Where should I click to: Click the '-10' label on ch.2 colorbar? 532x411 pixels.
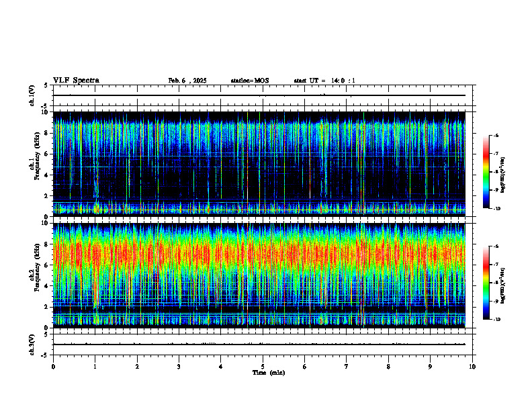pyautogui.click(x=496, y=320)
